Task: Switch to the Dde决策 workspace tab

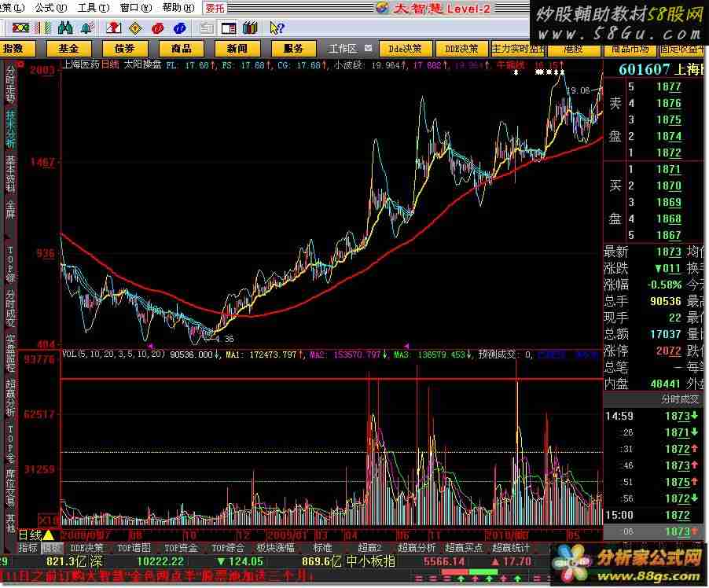Action: pos(405,49)
